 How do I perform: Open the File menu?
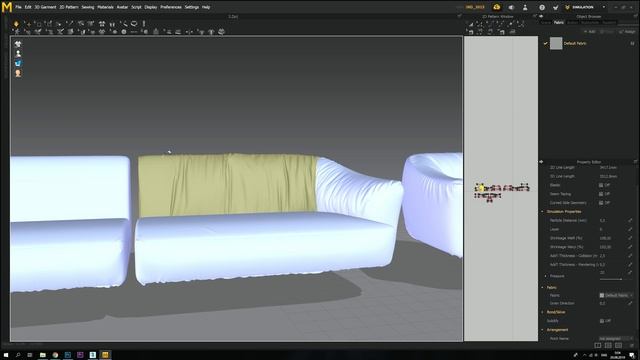coord(18,7)
